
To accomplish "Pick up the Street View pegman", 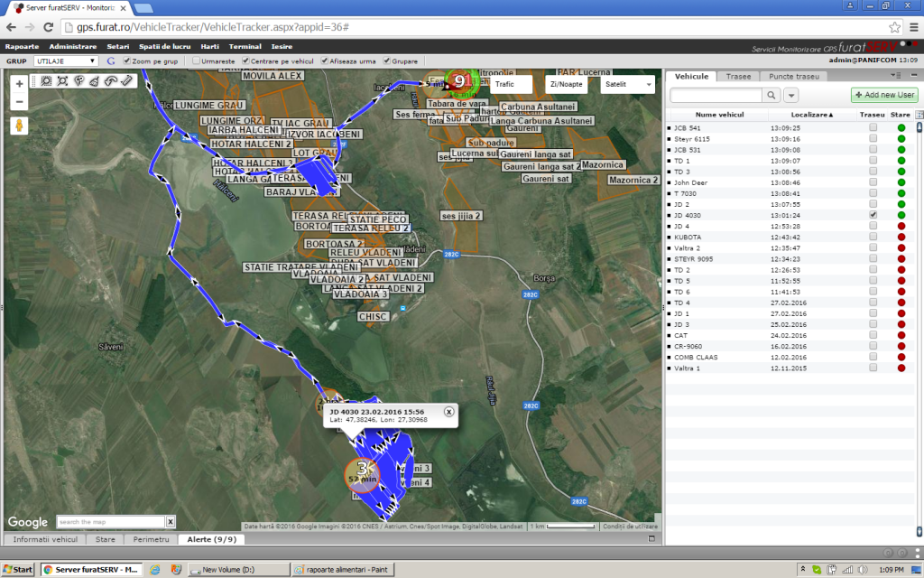I will 20,125.
